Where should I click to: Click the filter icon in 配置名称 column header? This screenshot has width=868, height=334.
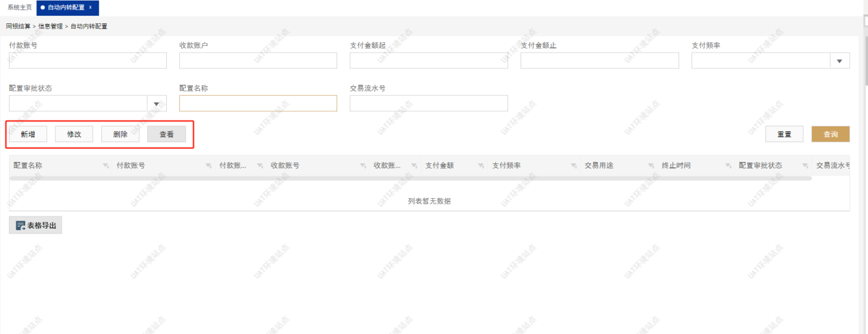[105, 166]
